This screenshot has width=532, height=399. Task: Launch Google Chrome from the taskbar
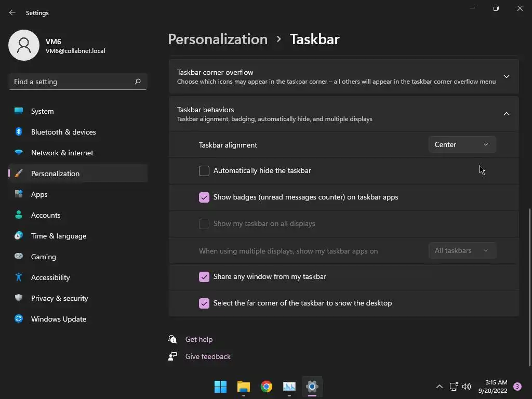click(x=267, y=387)
